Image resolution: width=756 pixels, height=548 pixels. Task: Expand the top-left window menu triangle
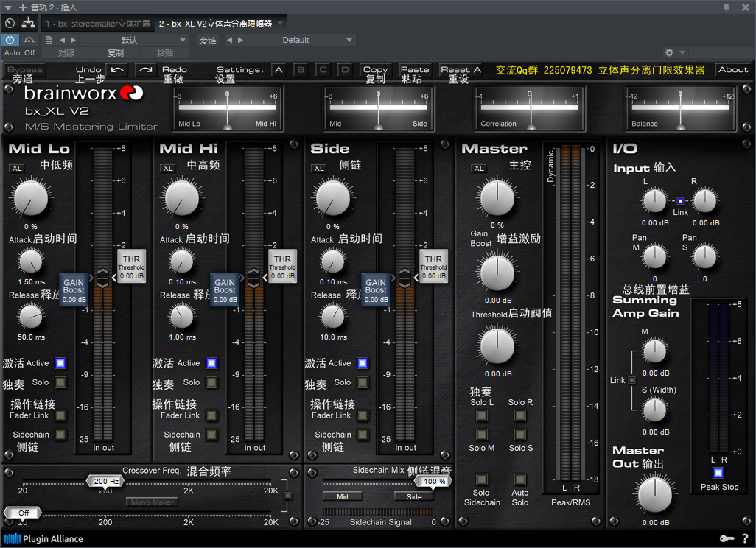pyautogui.click(x=8, y=7)
